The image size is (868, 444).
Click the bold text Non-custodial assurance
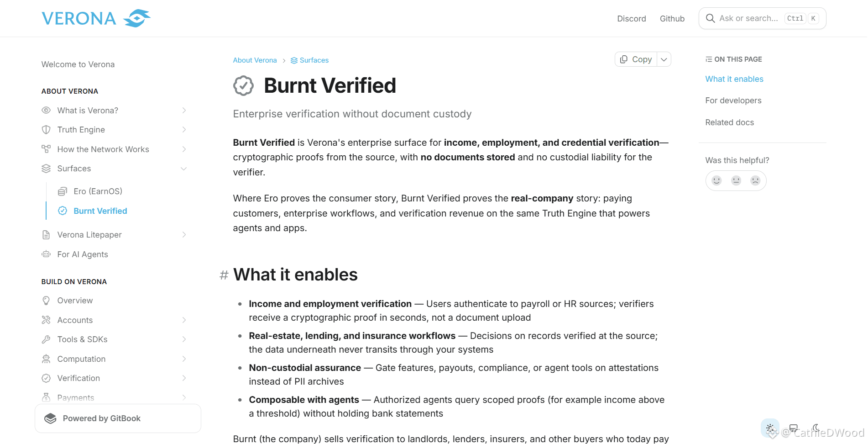coord(305,368)
